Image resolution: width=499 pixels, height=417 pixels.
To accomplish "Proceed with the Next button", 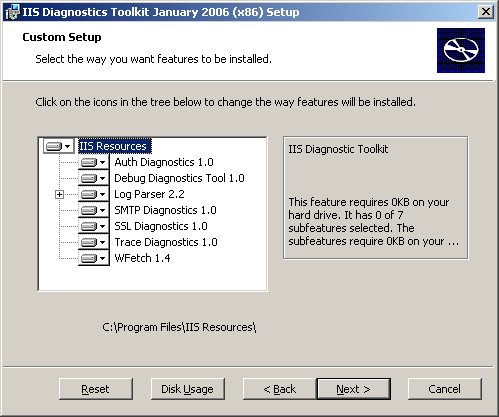I will 354,389.
